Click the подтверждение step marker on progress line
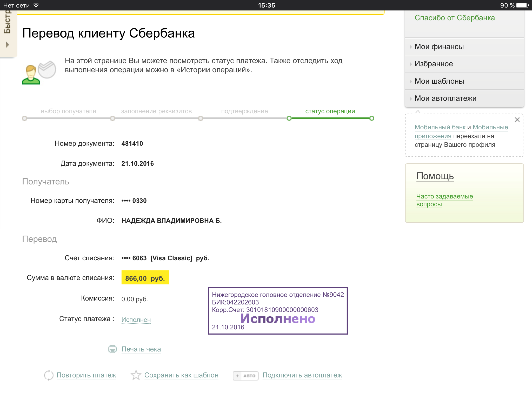This screenshot has width=532, height=399. (201, 118)
